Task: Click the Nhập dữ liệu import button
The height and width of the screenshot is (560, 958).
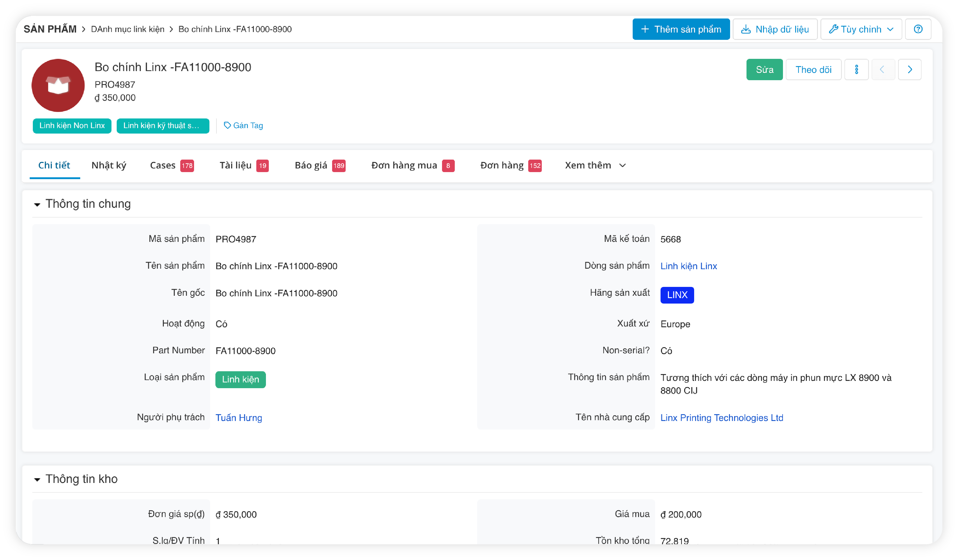Action: pos(775,29)
